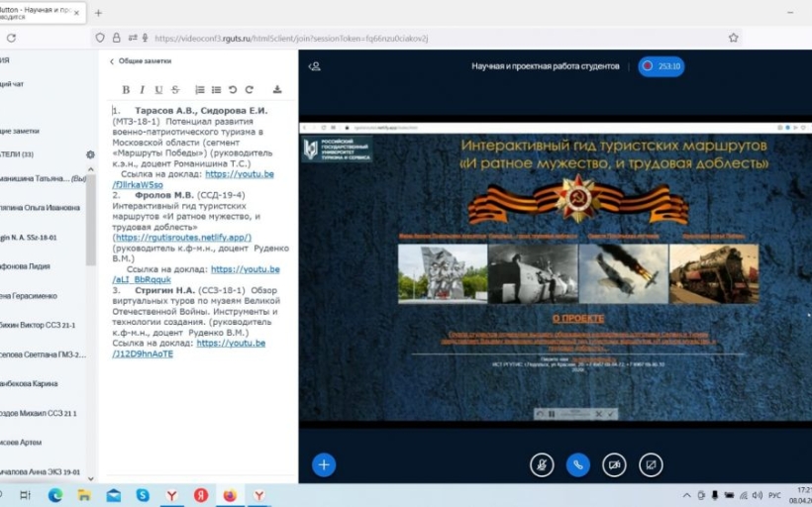Viewport: 812px width, 507px height.
Task: Focus the address bar URL field
Action: 417,38
